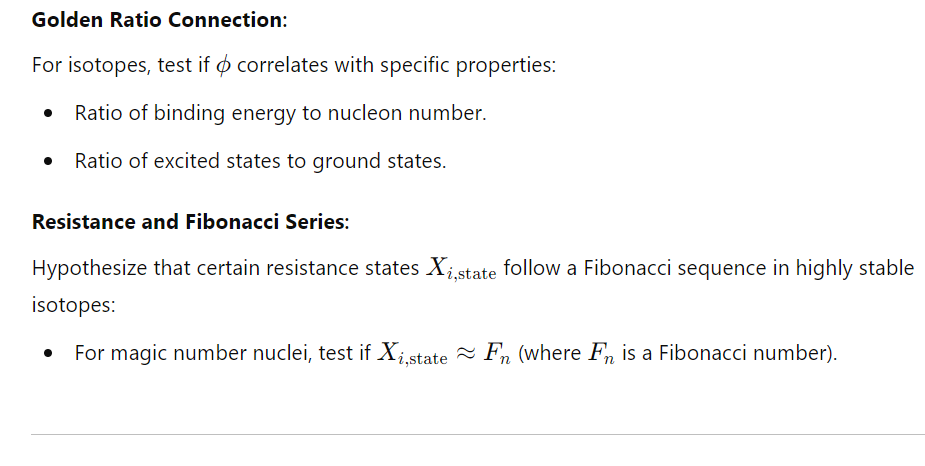This screenshot has width=925, height=466.
Task: Select the X i,state formula after 'resistance states'
Action: click(x=461, y=269)
